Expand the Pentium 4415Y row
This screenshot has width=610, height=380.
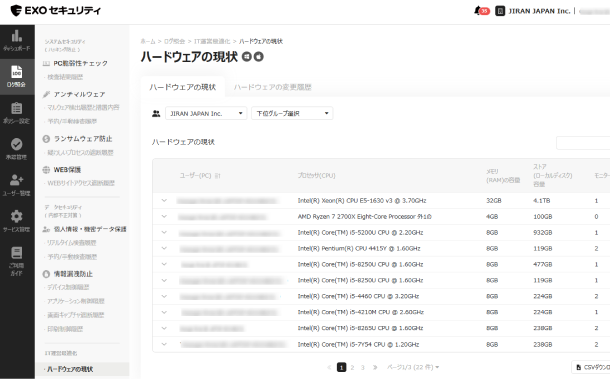(x=164, y=249)
